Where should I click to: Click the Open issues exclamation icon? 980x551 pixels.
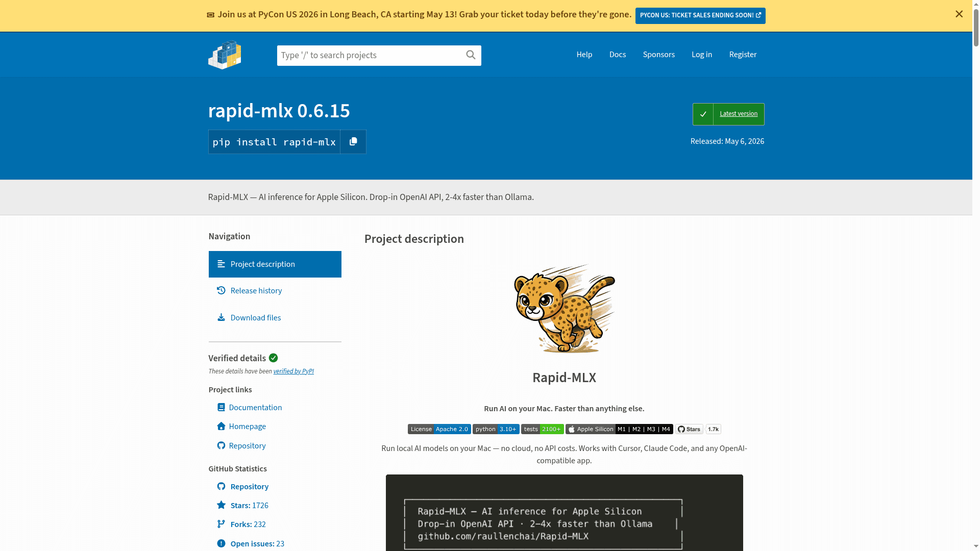[221, 543]
